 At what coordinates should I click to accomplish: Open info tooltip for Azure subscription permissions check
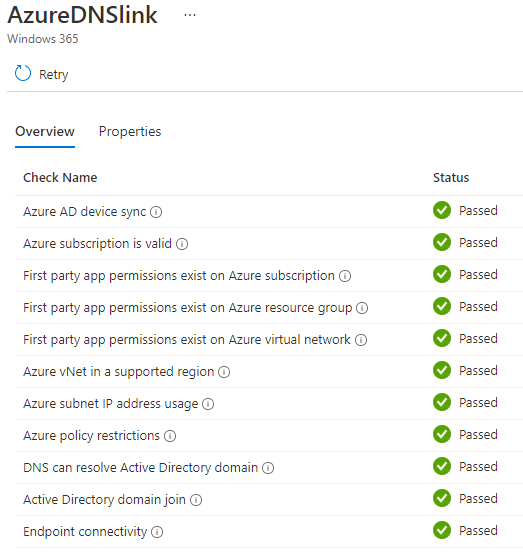click(x=345, y=276)
